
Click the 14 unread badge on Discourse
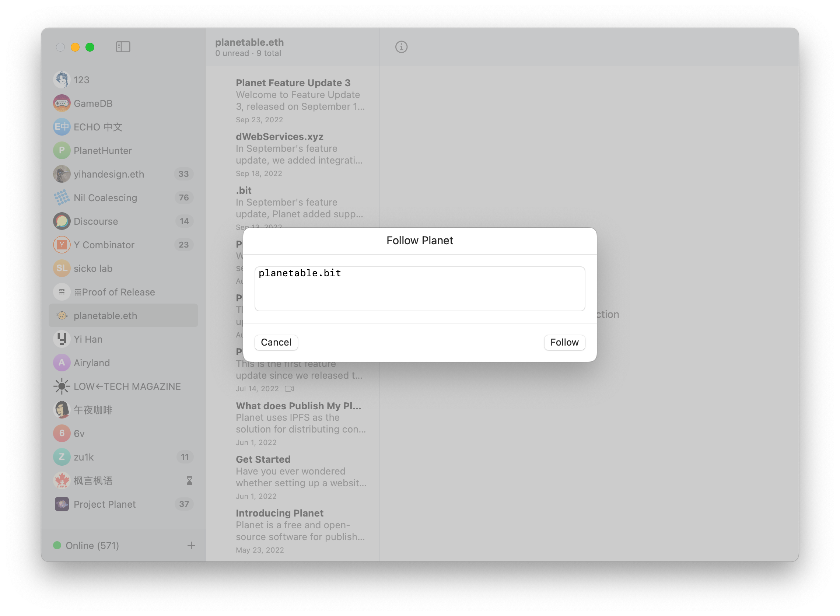(184, 221)
